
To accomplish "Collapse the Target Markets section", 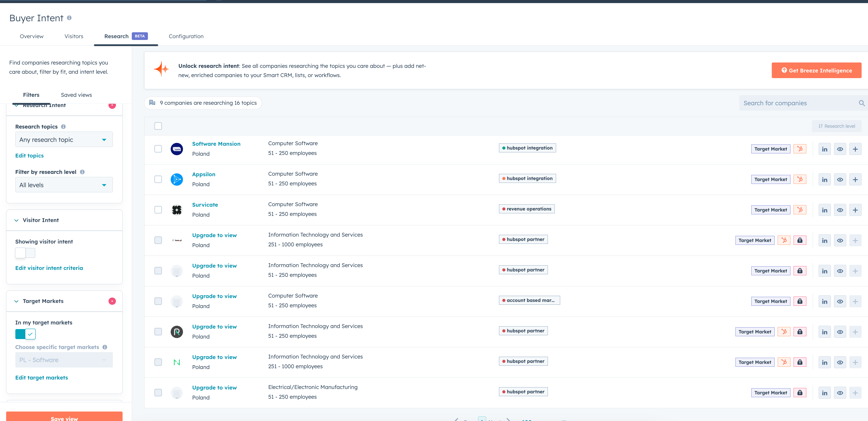I will 17,301.
